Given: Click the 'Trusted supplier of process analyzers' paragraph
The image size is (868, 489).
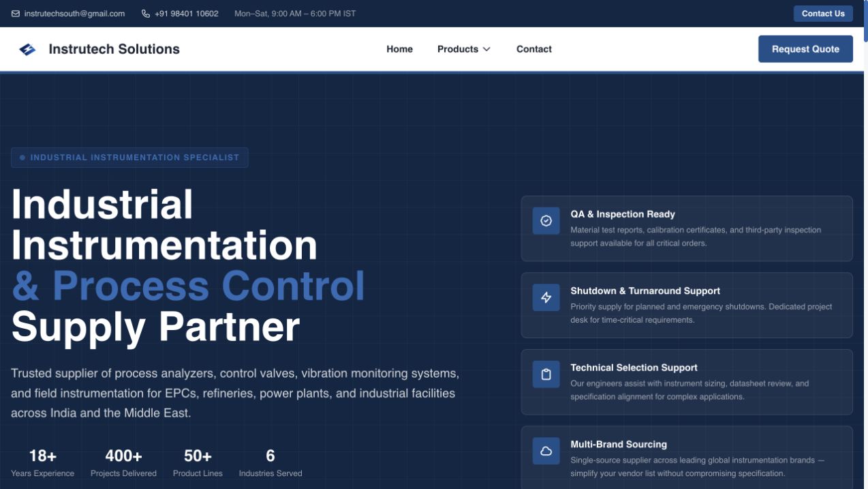Looking at the screenshot, I should 235,394.
